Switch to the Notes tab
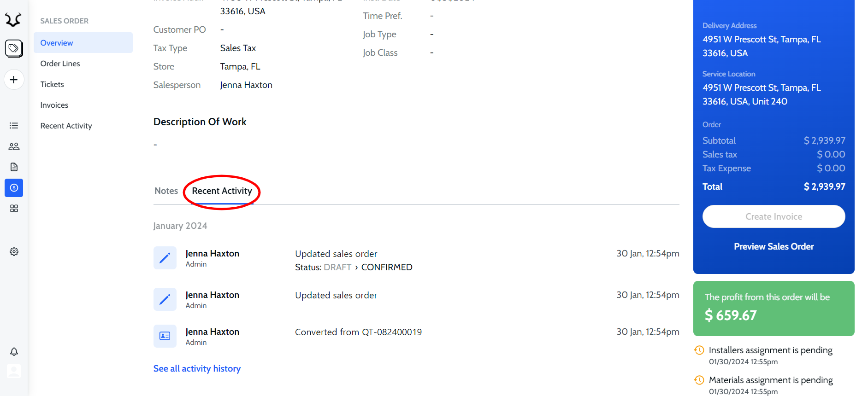Screen dimensions: 868x396 point(166,191)
